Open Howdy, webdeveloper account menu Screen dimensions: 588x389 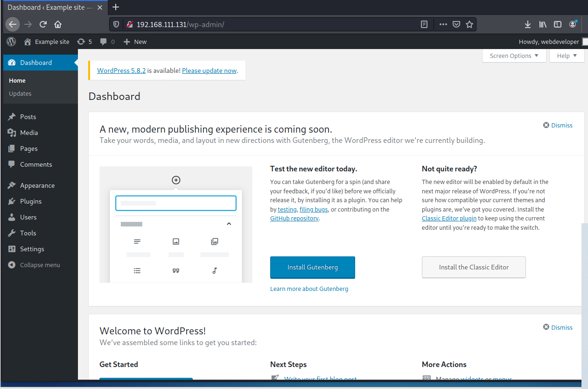coord(552,42)
